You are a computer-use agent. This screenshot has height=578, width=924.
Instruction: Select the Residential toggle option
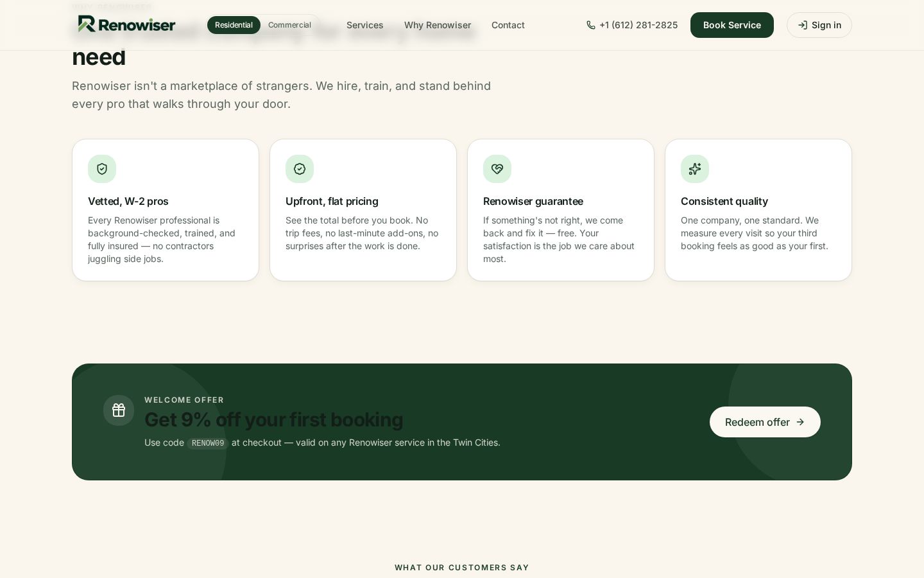234,25
